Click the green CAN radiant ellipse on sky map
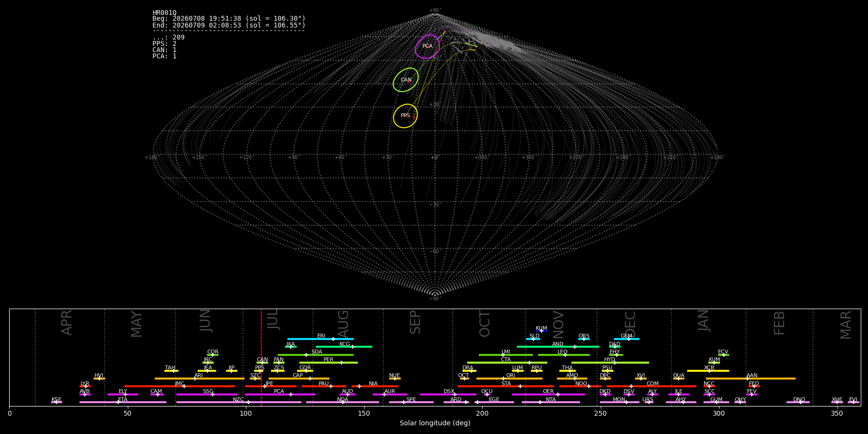868x434 pixels. coord(406,80)
